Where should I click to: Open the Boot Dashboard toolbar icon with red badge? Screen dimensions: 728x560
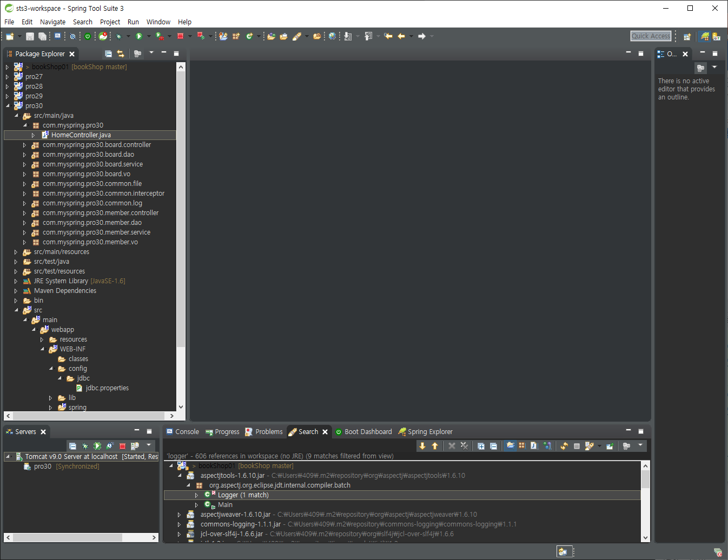(103, 36)
